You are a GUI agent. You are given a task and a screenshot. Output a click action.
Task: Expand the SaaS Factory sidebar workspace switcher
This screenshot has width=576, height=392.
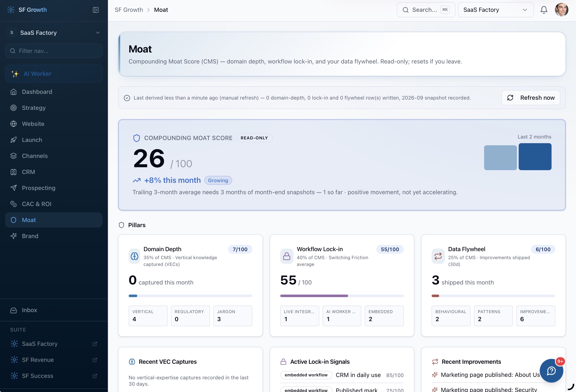point(54,33)
